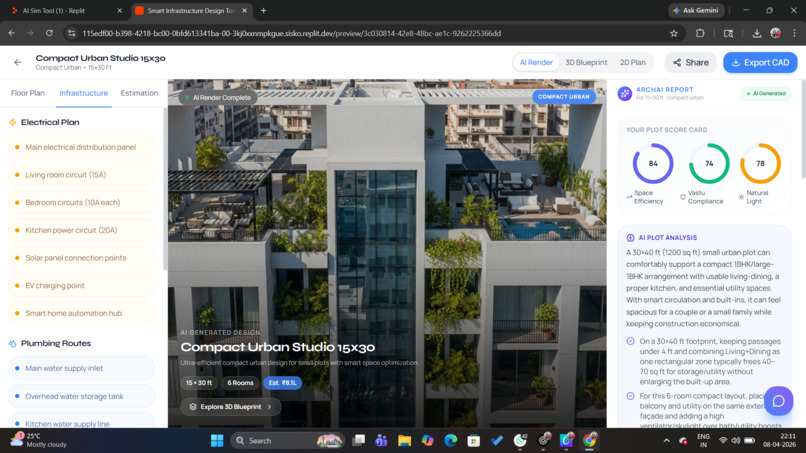This screenshot has width=806, height=453.
Task: Click the ArchAI Report logo icon
Action: [625, 94]
